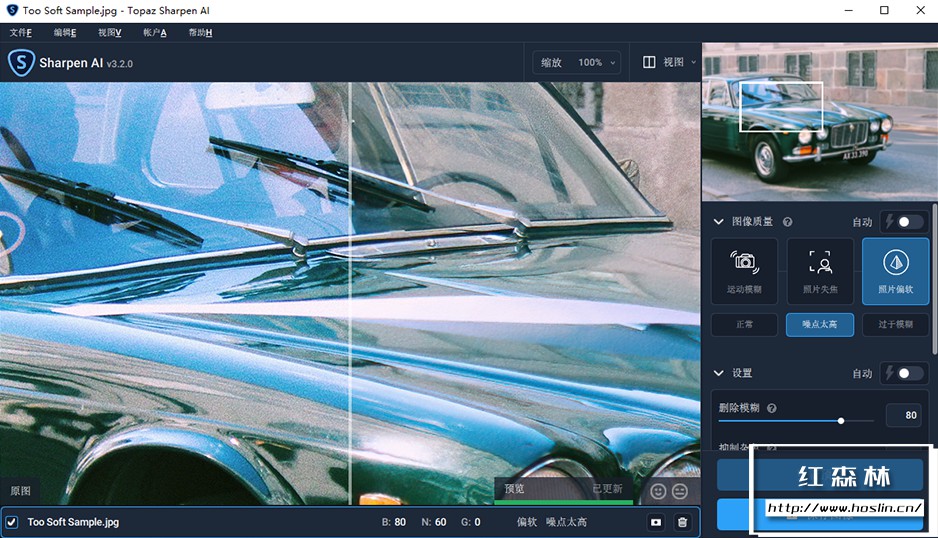Viewport: 938px width, 538px height.
Task: Click the N: 60 value in the file row
Action: 434,522
